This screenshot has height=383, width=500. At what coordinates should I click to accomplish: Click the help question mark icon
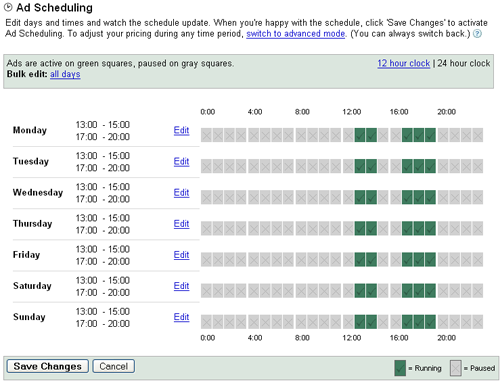(x=477, y=34)
